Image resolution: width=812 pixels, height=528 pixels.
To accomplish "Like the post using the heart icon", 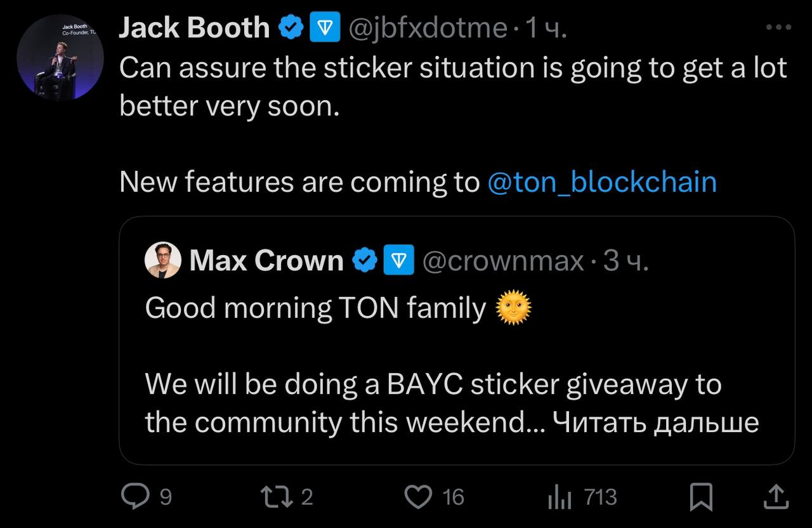I will pyautogui.click(x=418, y=497).
